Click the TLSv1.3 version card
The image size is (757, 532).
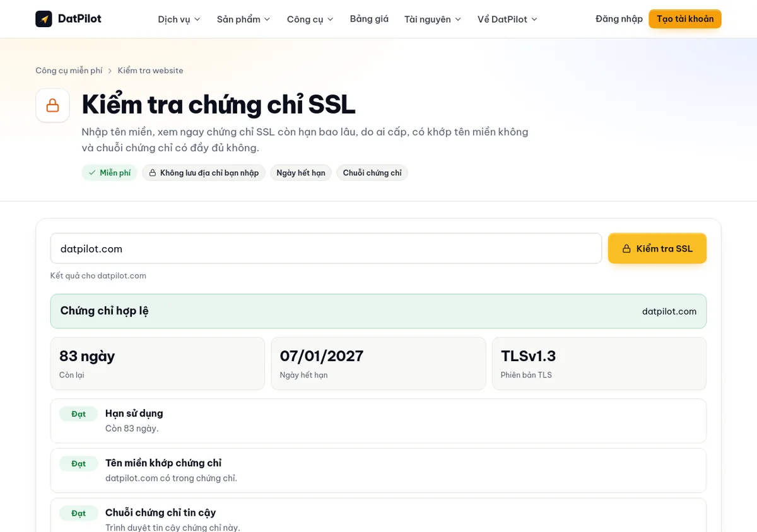pyautogui.click(x=599, y=364)
